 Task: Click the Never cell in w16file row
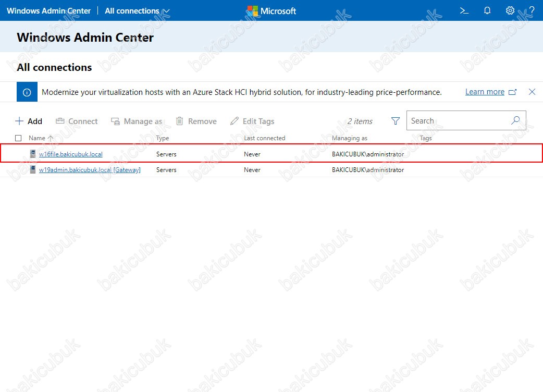[x=252, y=154]
